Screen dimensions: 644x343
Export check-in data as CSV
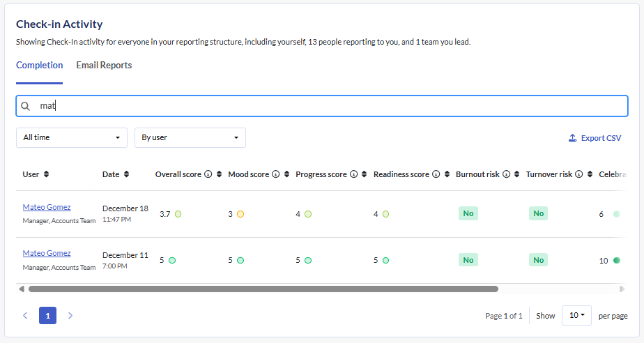click(595, 138)
